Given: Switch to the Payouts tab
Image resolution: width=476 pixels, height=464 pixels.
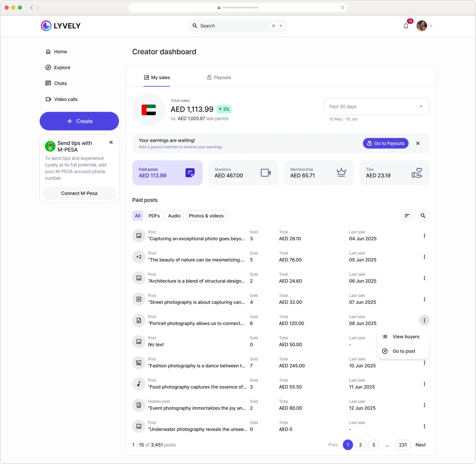Looking at the screenshot, I should [219, 77].
